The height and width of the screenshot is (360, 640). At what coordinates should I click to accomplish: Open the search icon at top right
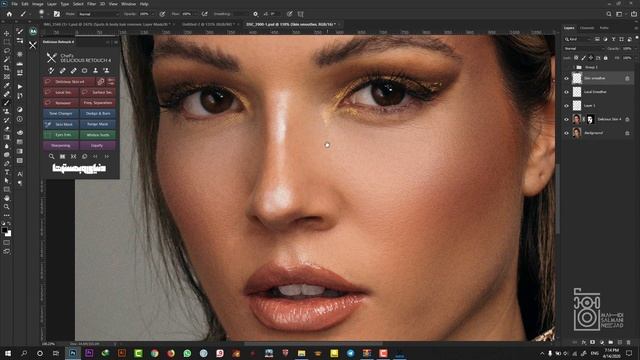coord(609,14)
